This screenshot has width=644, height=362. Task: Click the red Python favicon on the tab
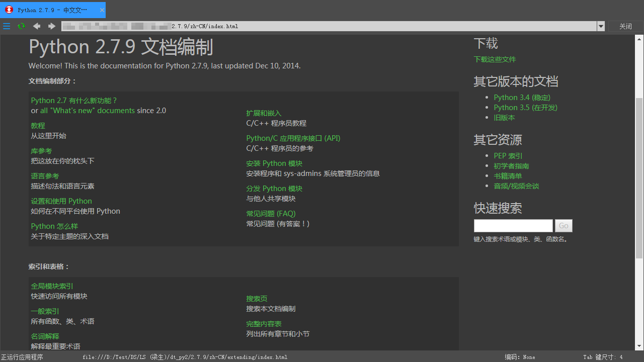tap(10, 10)
